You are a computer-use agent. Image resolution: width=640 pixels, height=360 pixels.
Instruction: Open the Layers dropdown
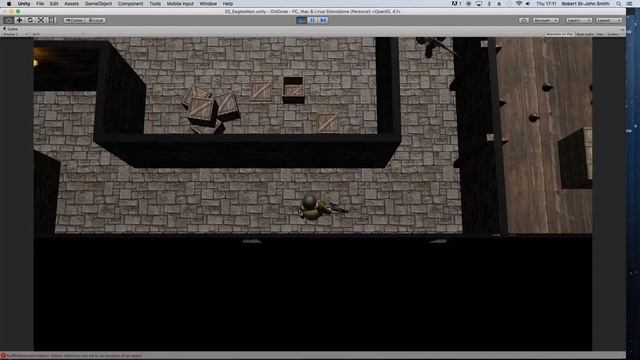click(x=579, y=20)
